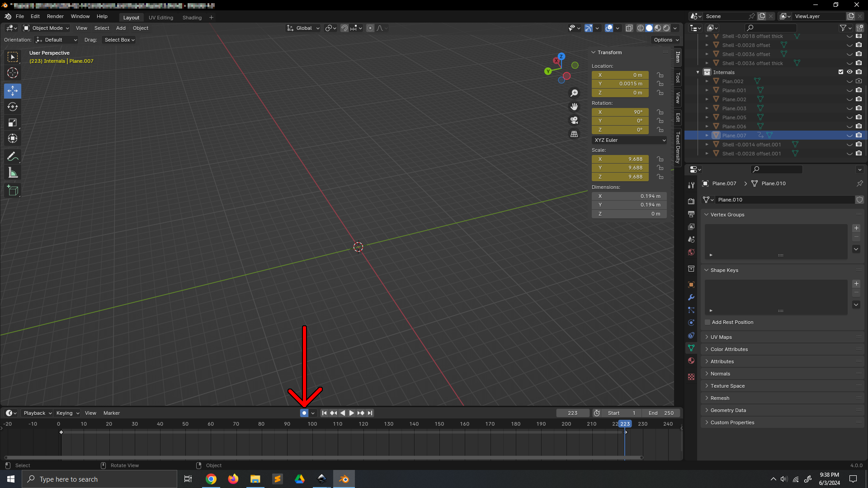Image resolution: width=868 pixels, height=488 pixels.
Task: Toggle visibility of Internals collection
Action: [x=849, y=71]
